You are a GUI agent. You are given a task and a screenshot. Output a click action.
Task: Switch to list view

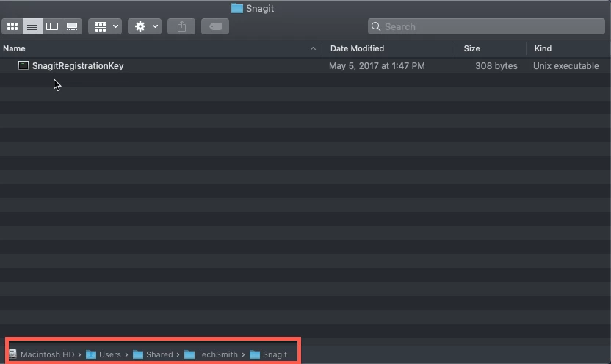[32, 26]
